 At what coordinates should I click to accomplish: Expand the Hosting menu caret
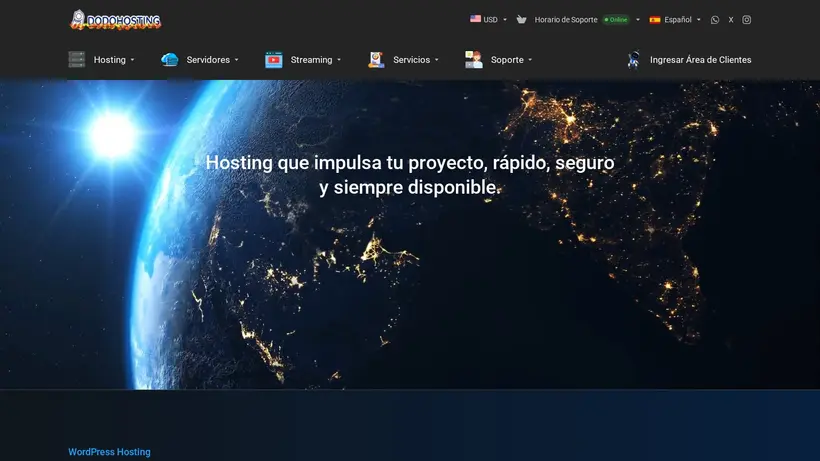coord(132,60)
